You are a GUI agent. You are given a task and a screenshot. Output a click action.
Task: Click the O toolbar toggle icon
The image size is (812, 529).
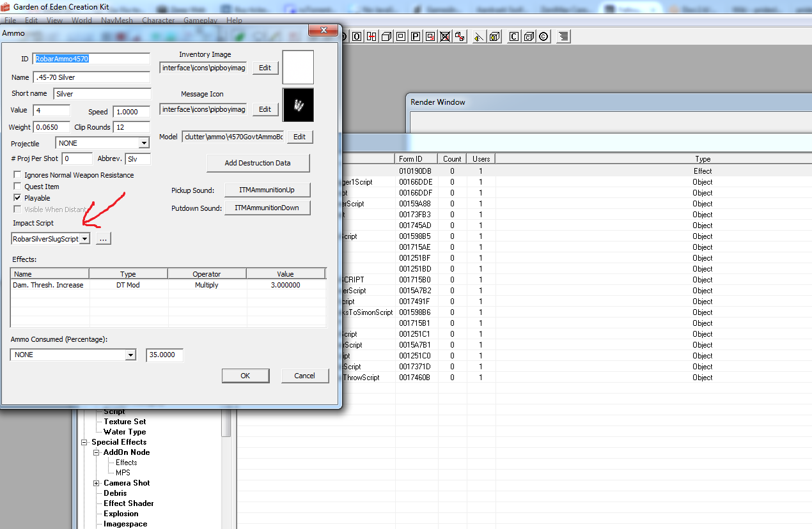pyautogui.click(x=357, y=36)
